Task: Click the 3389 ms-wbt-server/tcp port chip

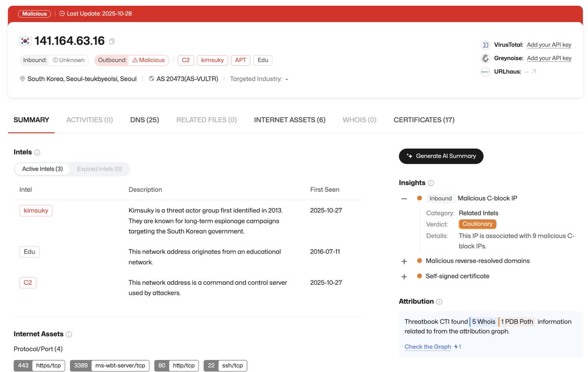Action: point(110,366)
